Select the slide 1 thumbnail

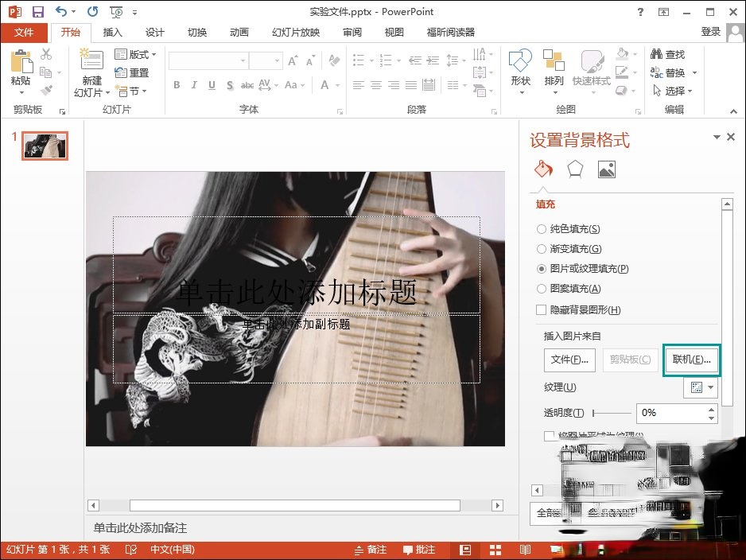[45, 146]
